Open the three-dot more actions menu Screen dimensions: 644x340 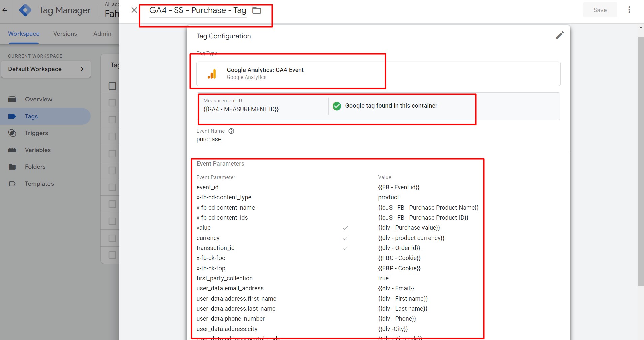pyautogui.click(x=629, y=10)
